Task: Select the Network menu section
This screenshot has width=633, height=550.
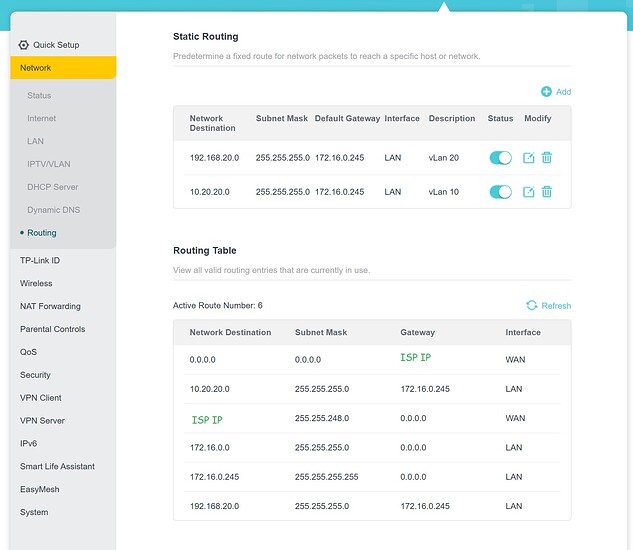Action: coord(63,68)
